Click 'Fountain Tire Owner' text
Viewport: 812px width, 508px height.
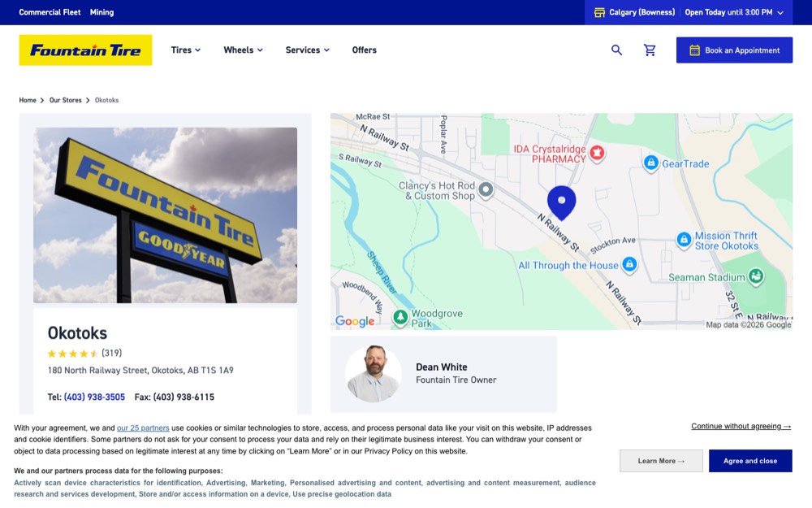(x=456, y=380)
